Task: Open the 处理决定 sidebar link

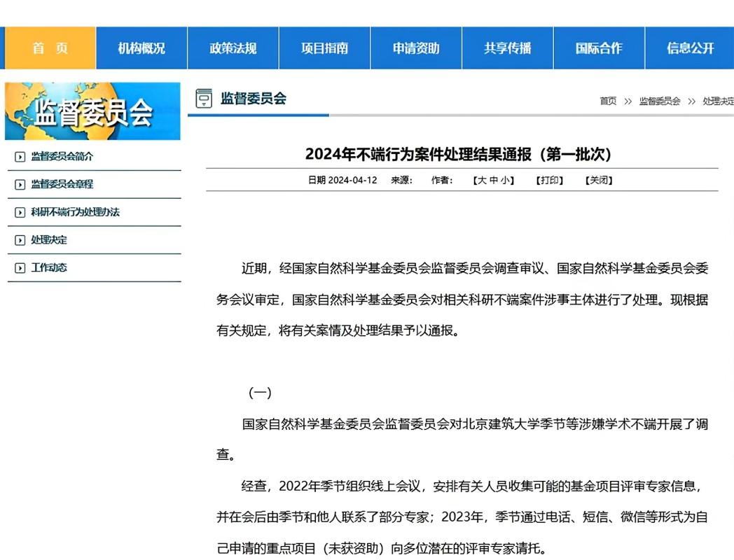Action: (x=49, y=239)
